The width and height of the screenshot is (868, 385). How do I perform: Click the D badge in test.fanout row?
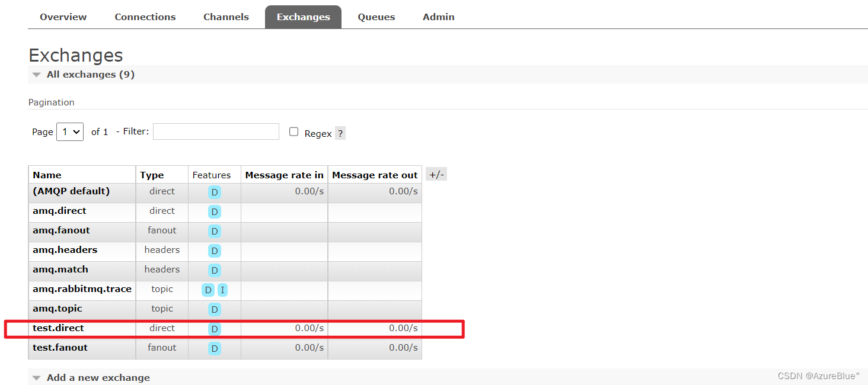[215, 348]
